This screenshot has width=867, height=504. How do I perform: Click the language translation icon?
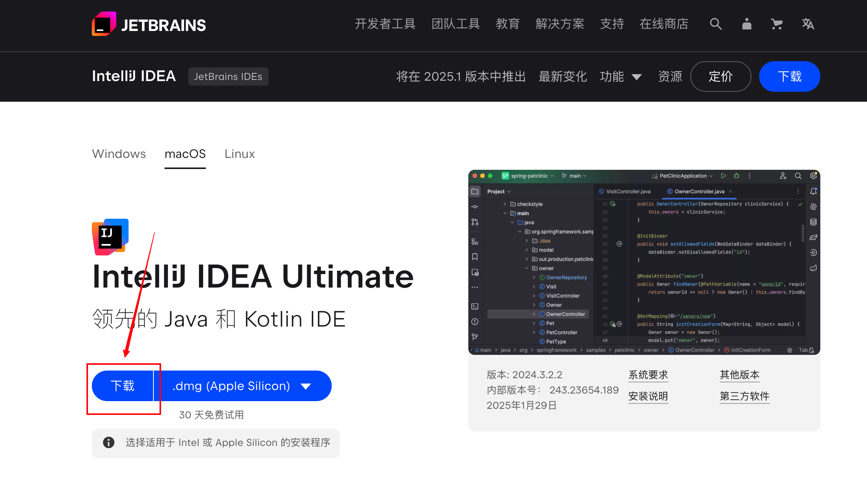click(x=808, y=24)
